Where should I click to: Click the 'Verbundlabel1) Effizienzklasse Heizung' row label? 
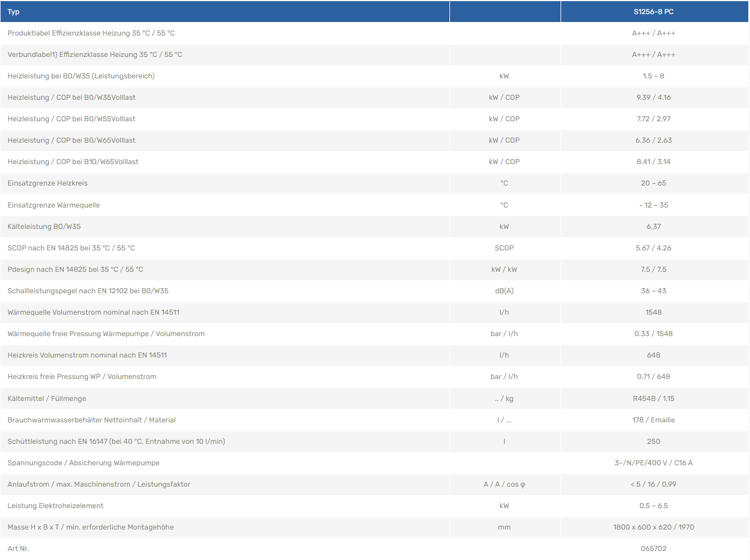pos(95,55)
